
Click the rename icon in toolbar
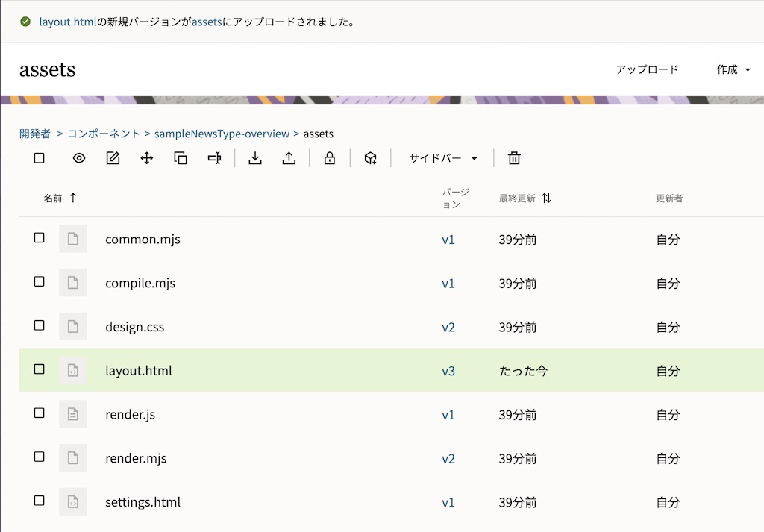[x=215, y=158]
